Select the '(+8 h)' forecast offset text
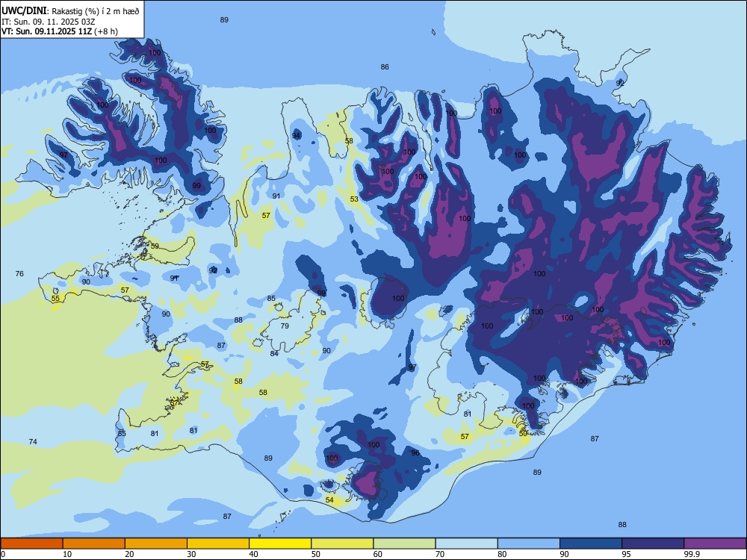 tap(106, 31)
